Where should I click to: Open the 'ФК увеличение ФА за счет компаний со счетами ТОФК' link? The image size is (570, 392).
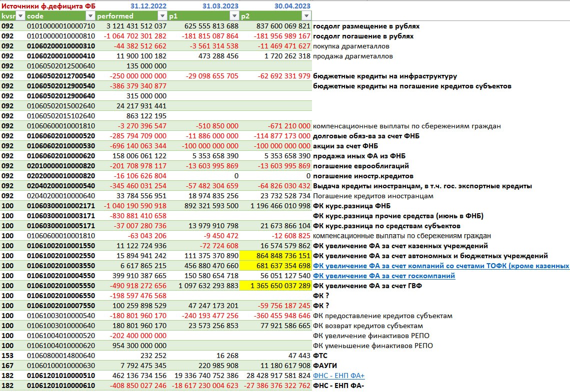pyautogui.click(x=441, y=266)
